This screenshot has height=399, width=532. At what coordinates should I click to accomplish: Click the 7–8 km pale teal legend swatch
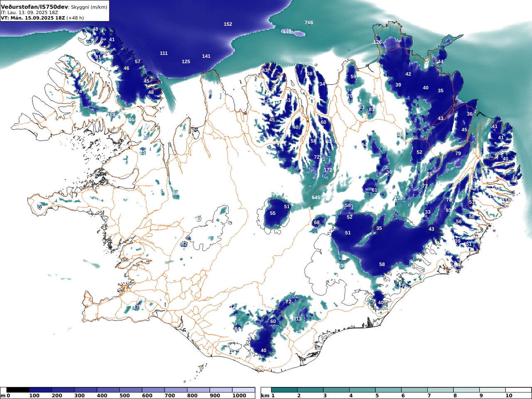[x=441, y=390]
